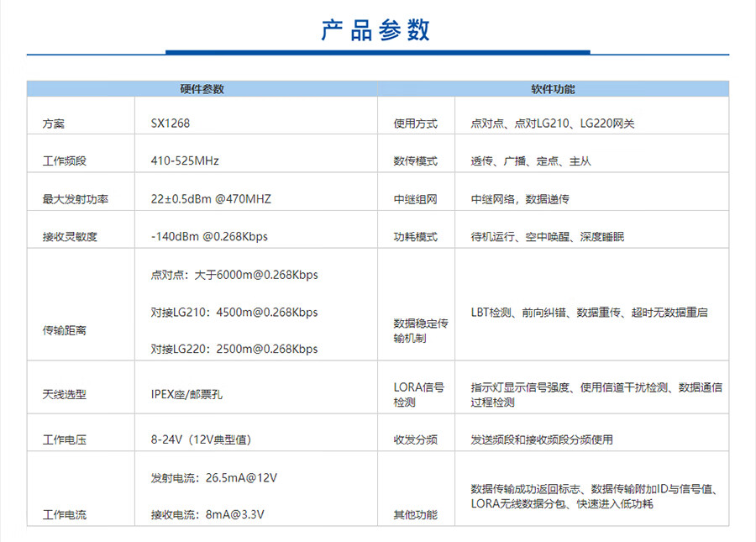Screen dimensions: 756x542
Task: Select 发送频段和接收频段分频使用 text
Action: 542,439
